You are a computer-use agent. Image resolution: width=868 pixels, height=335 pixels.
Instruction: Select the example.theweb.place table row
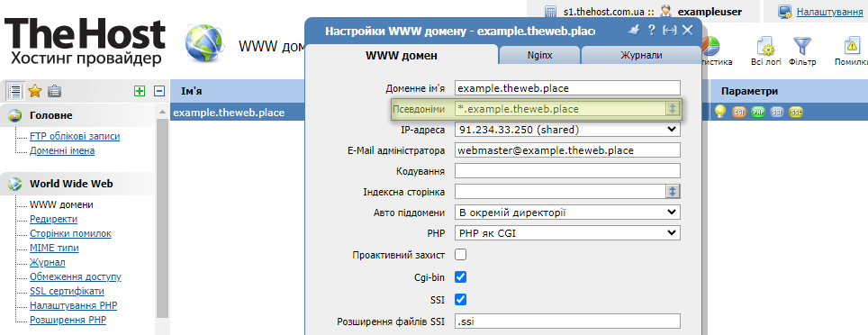tap(238, 113)
